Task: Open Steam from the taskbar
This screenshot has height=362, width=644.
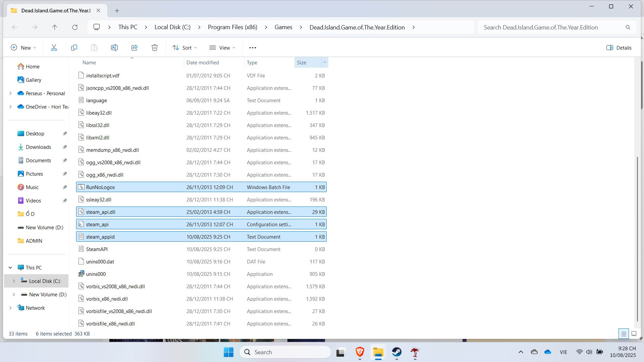Action: (x=397, y=352)
